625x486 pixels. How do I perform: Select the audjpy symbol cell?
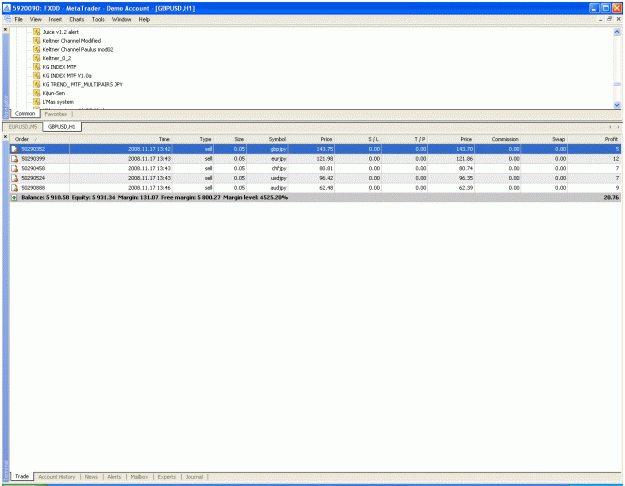click(267, 188)
